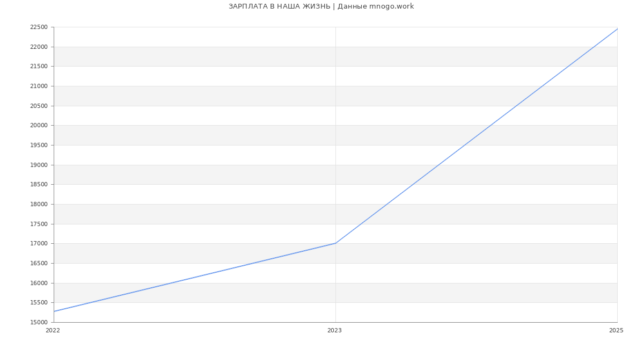Viewport: 644px width, 349px height.
Task: Click the 2022 starting point of the line
Action: tap(54, 311)
